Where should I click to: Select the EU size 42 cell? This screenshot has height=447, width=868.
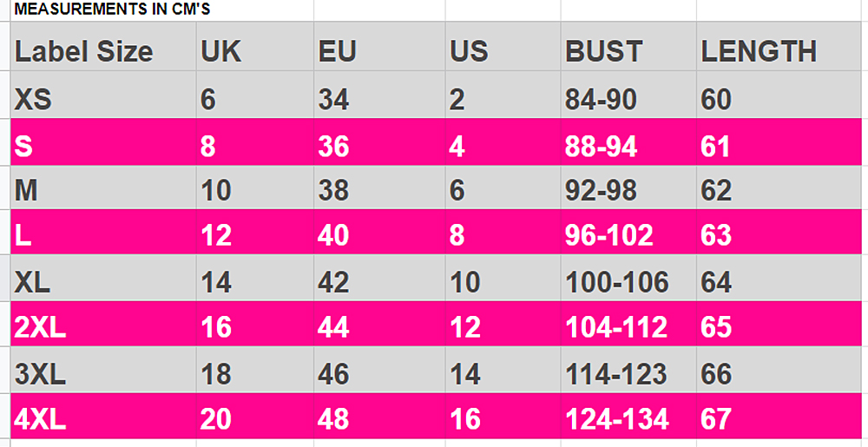pyautogui.click(x=333, y=282)
